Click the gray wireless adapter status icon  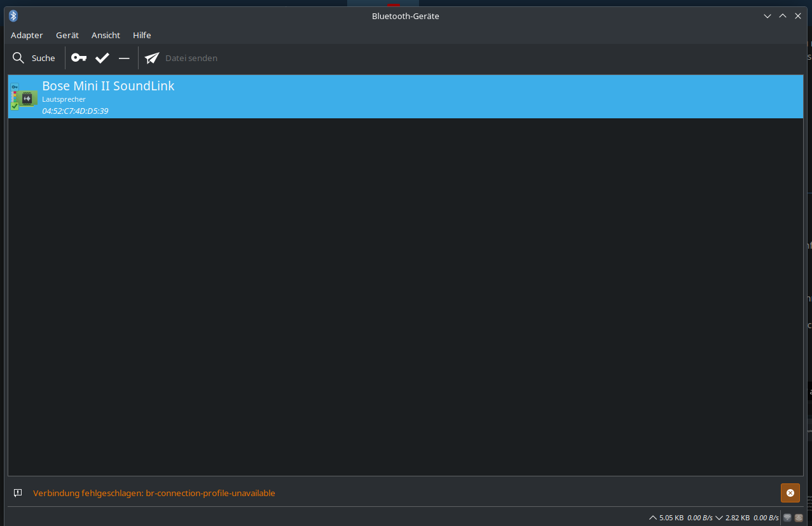(x=787, y=518)
